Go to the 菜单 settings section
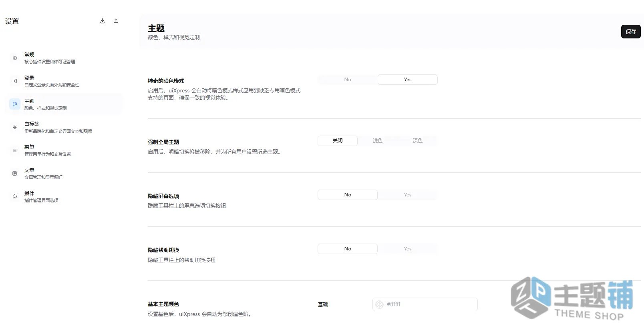Screen dimensions: 644x332 coord(63,150)
